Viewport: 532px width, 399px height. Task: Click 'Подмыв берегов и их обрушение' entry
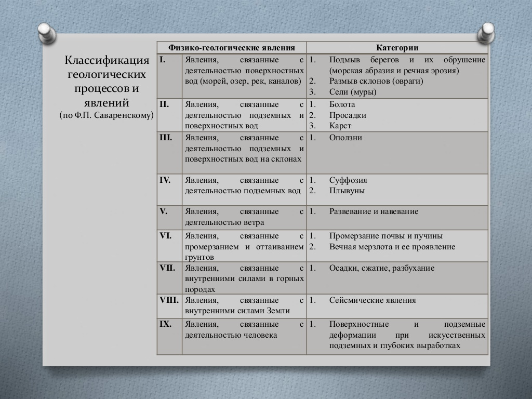tap(407, 65)
